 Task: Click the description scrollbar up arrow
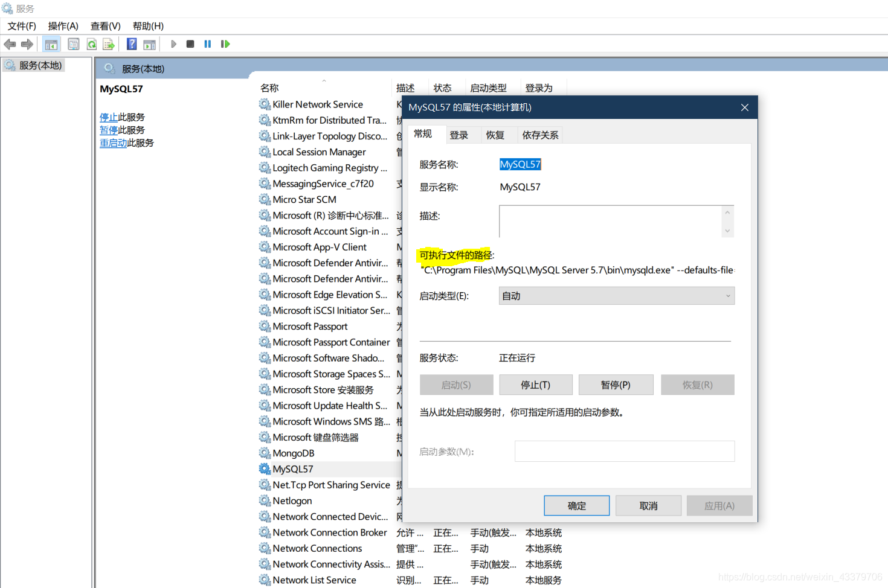tap(727, 213)
